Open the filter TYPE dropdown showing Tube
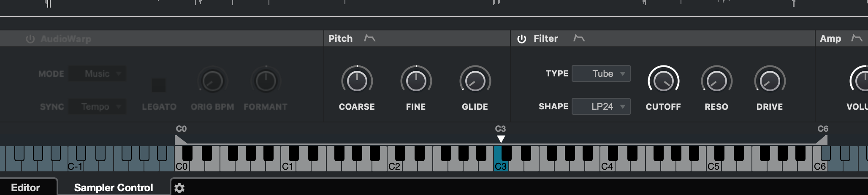 (x=601, y=73)
